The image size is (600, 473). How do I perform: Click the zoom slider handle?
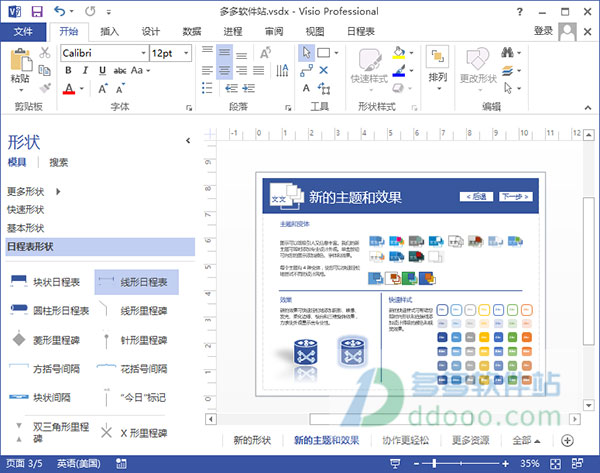click(x=434, y=464)
